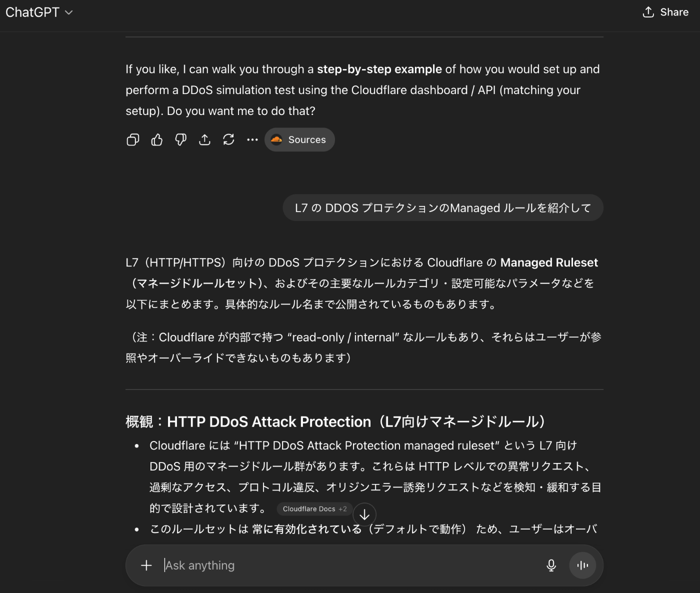Screen dimensions: 700x593
Task: Regenerate the response with the retry icon
Action: tap(228, 139)
